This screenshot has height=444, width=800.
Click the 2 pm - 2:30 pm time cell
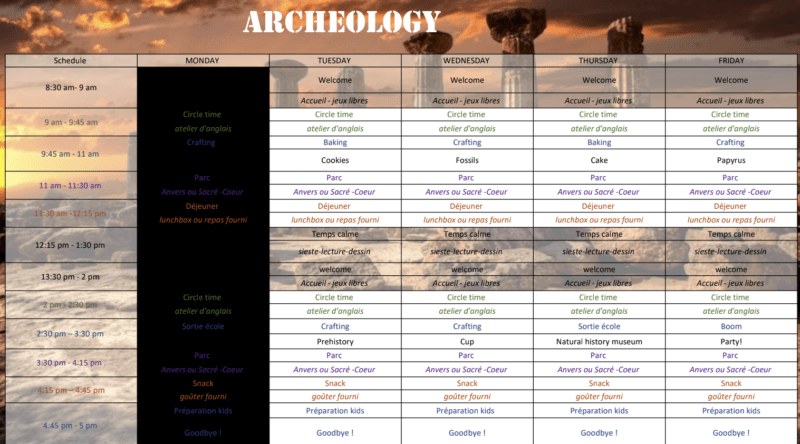click(x=71, y=305)
